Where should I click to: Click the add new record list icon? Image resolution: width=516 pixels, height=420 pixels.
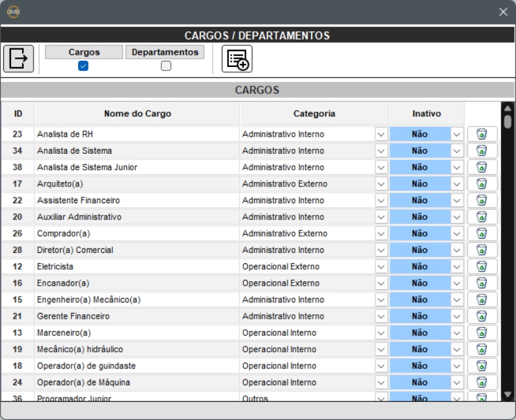coord(237,59)
